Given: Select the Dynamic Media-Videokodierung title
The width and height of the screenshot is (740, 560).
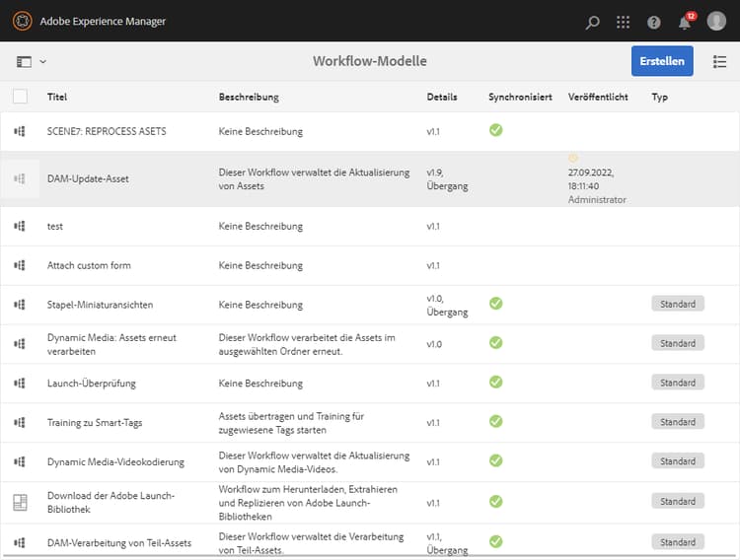Looking at the screenshot, I should click(x=115, y=461).
